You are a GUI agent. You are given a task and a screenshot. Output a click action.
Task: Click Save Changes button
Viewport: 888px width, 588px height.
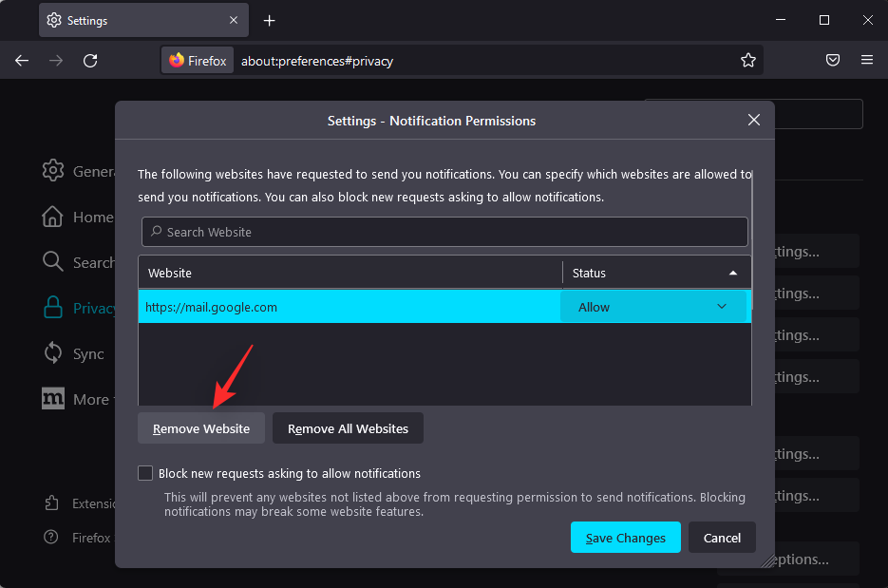click(625, 538)
